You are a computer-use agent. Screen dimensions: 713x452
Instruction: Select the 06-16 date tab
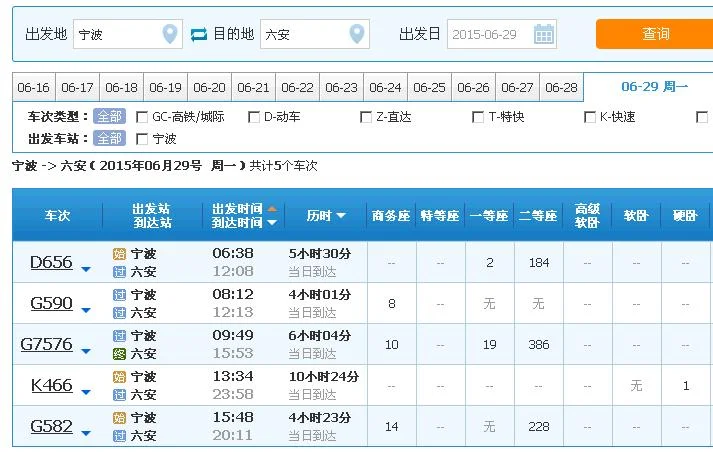(x=34, y=87)
